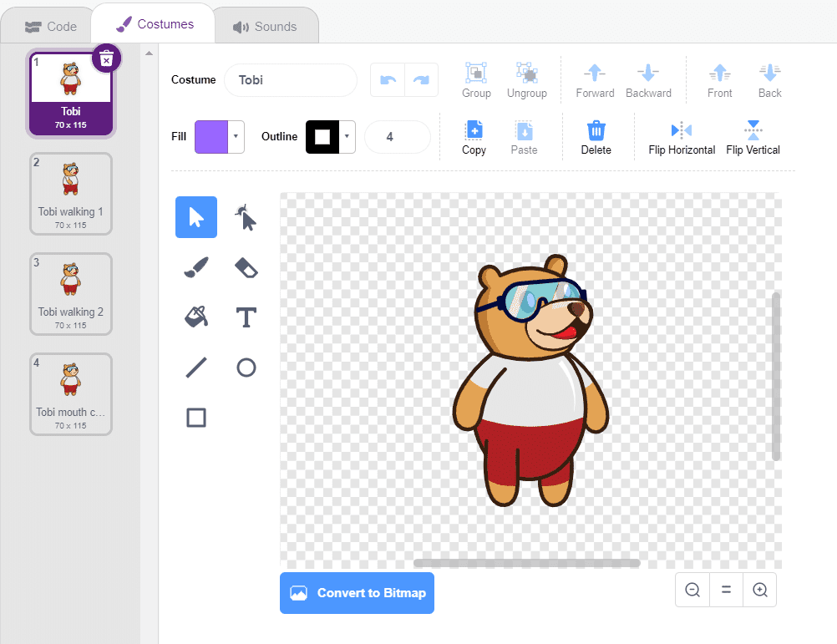Click the Zoom In magnifier

[759, 590]
